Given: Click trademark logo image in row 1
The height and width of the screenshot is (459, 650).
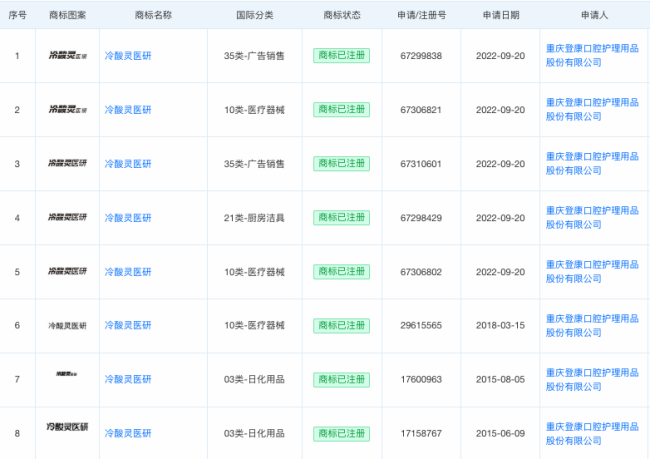Looking at the screenshot, I should point(68,55).
